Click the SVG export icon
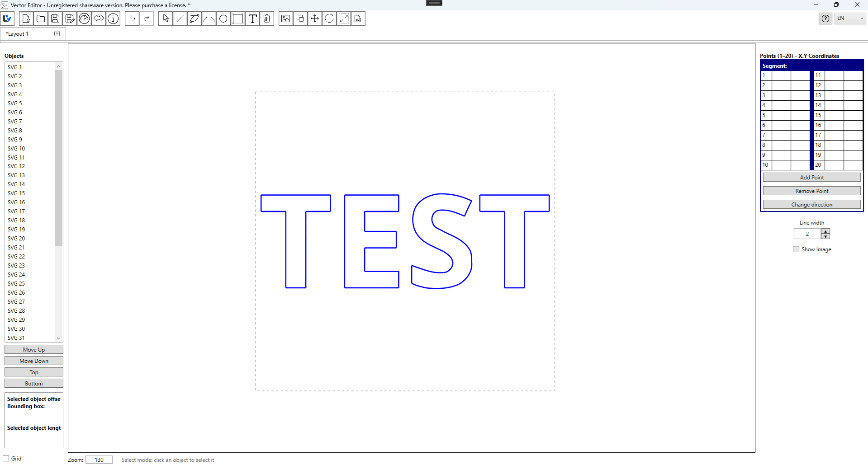Image resolution: width=868 pixels, height=465 pixels. 358,19
